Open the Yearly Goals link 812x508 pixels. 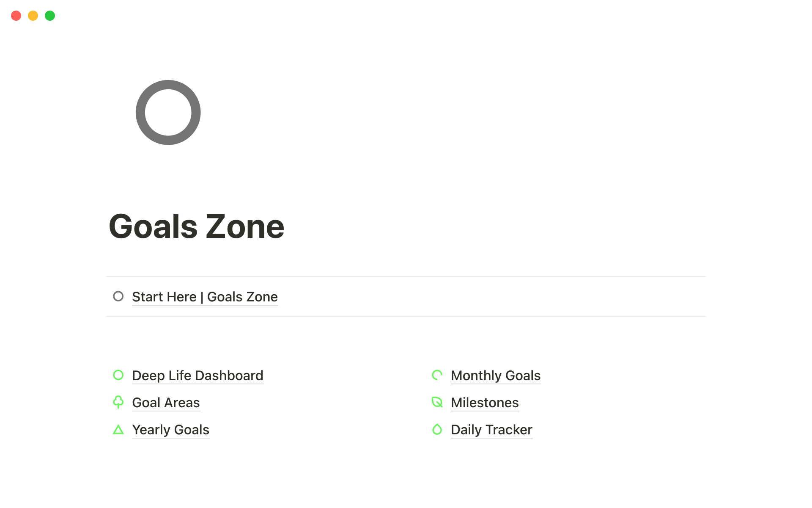point(170,430)
